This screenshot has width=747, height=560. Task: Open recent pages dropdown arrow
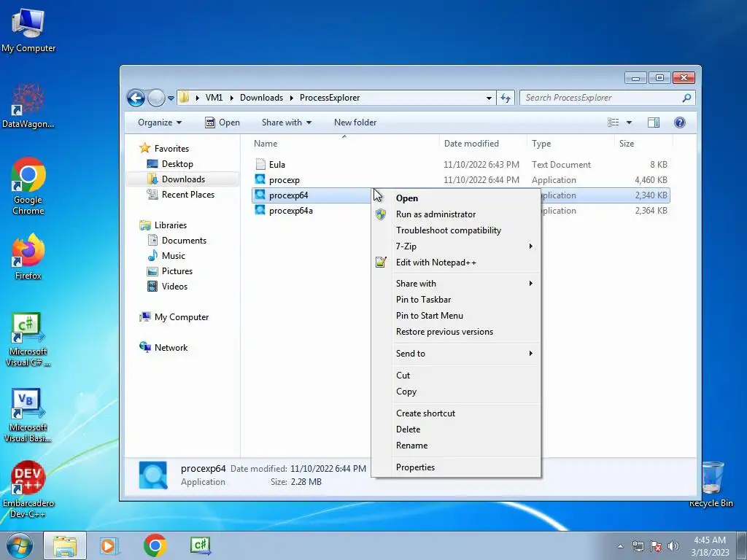click(171, 98)
